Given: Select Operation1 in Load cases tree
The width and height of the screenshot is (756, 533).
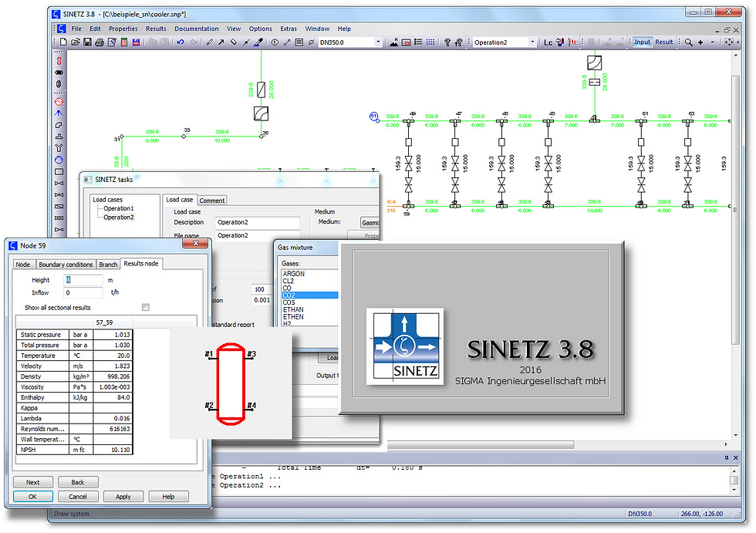Looking at the screenshot, I should [x=119, y=208].
